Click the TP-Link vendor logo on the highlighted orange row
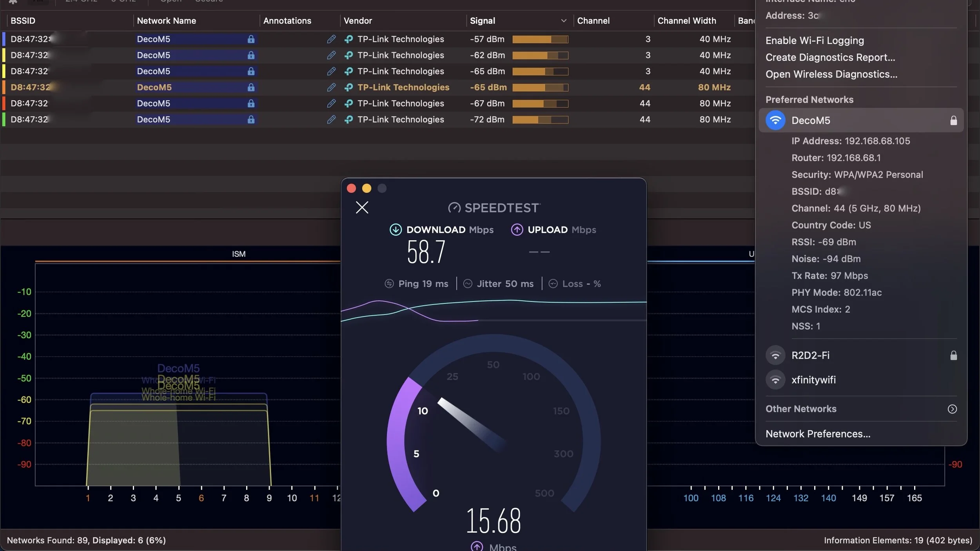Viewport: 980px width, 551px height. [348, 87]
